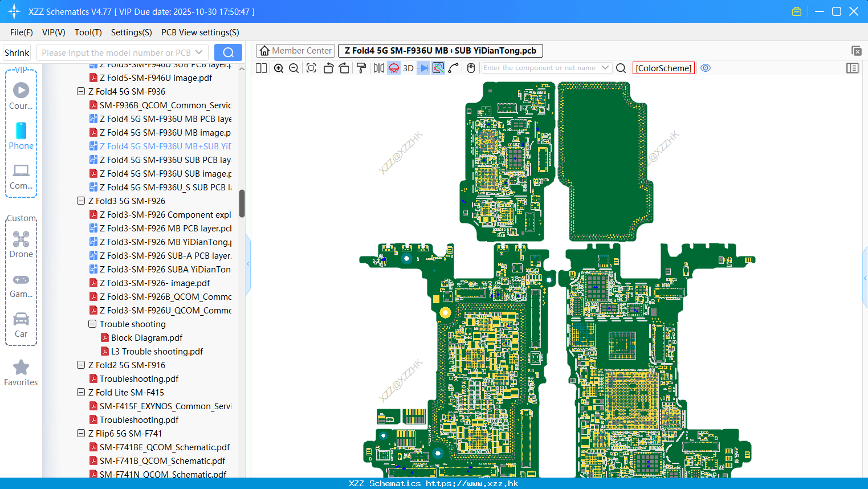Click the mouse settings icon
The height and width of the screenshot is (489, 868).
pyautogui.click(x=471, y=68)
